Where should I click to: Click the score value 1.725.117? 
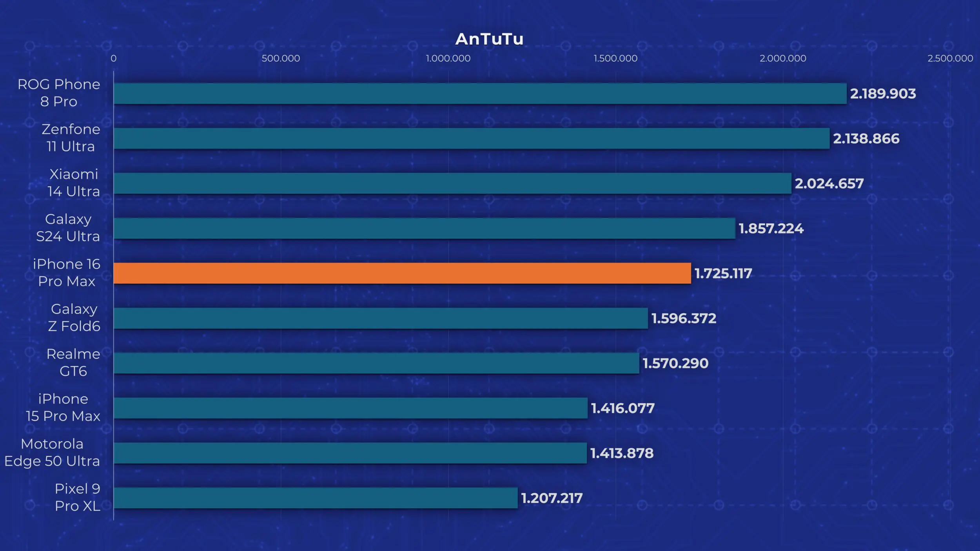coord(723,274)
